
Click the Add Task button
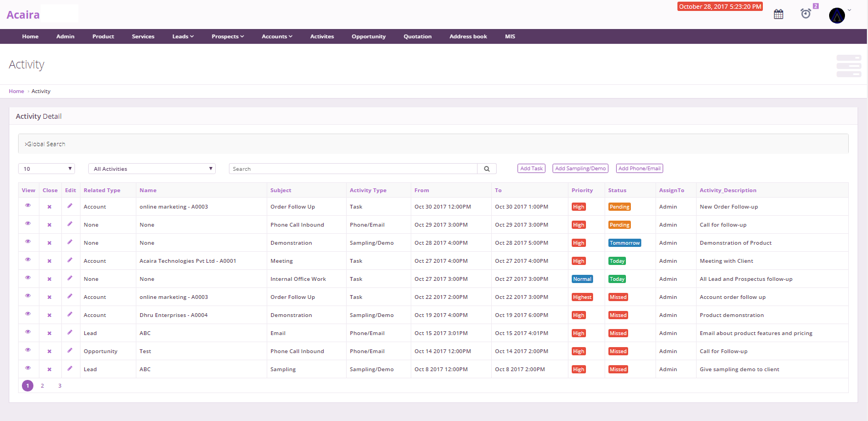coord(531,169)
